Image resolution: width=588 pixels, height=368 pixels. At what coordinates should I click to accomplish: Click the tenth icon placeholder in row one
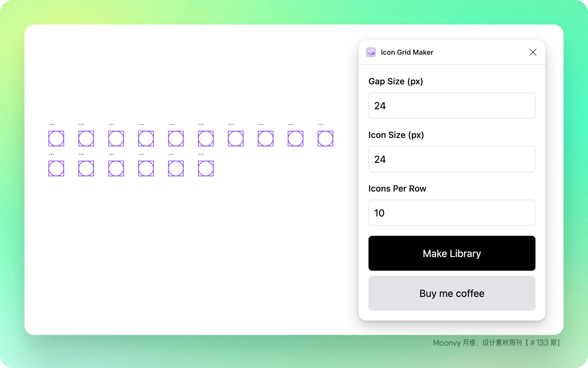tap(326, 137)
